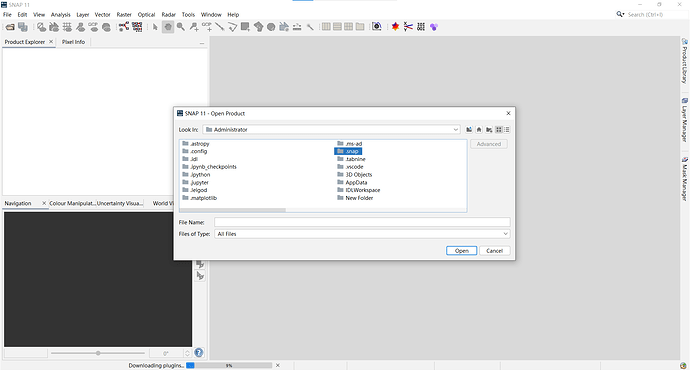Jump to Home folder in file chooser
Image resolution: width=690 pixels, height=370 pixels.
coord(479,129)
